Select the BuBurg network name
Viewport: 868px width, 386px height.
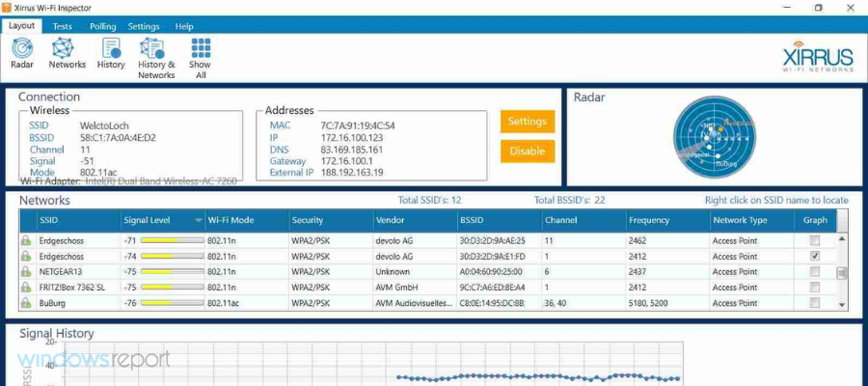pos(50,303)
